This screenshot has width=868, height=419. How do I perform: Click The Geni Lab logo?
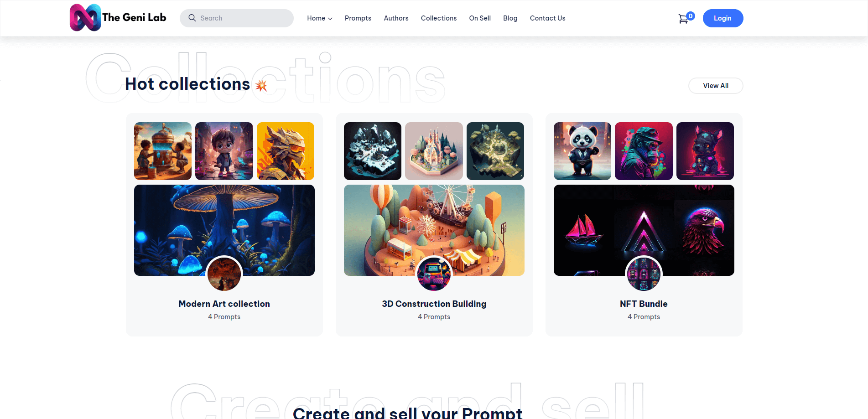pyautogui.click(x=118, y=18)
